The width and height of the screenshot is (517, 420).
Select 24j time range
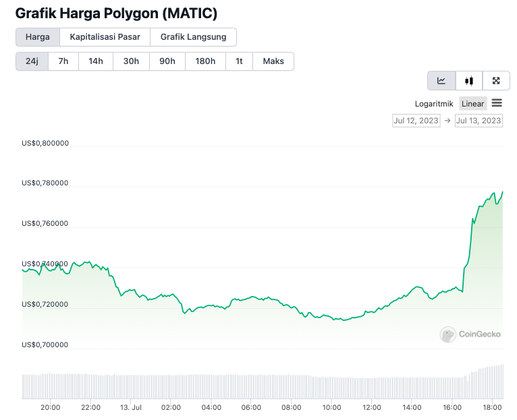32,61
